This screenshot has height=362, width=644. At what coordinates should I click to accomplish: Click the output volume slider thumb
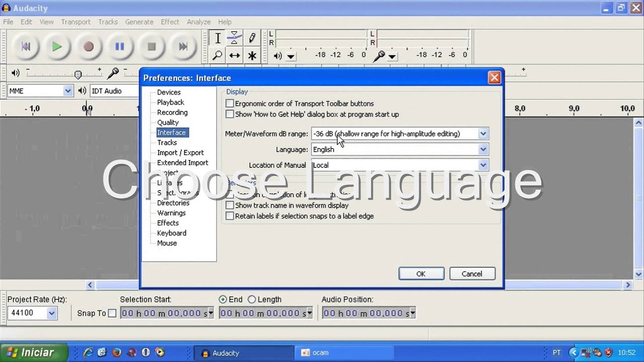[78, 74]
